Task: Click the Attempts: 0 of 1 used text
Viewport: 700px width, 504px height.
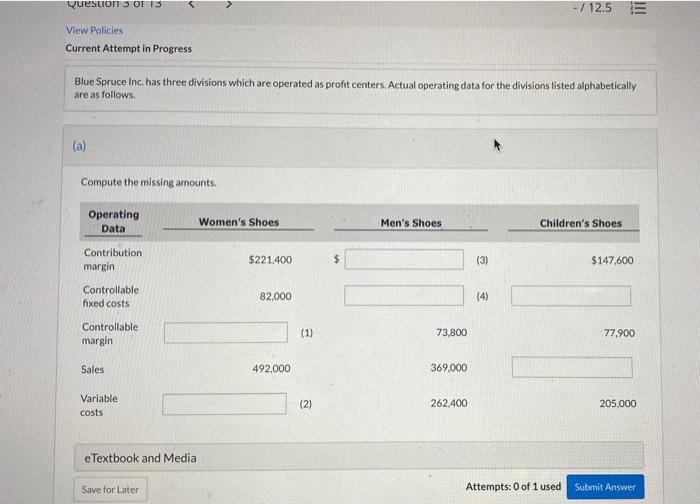Action: click(513, 487)
